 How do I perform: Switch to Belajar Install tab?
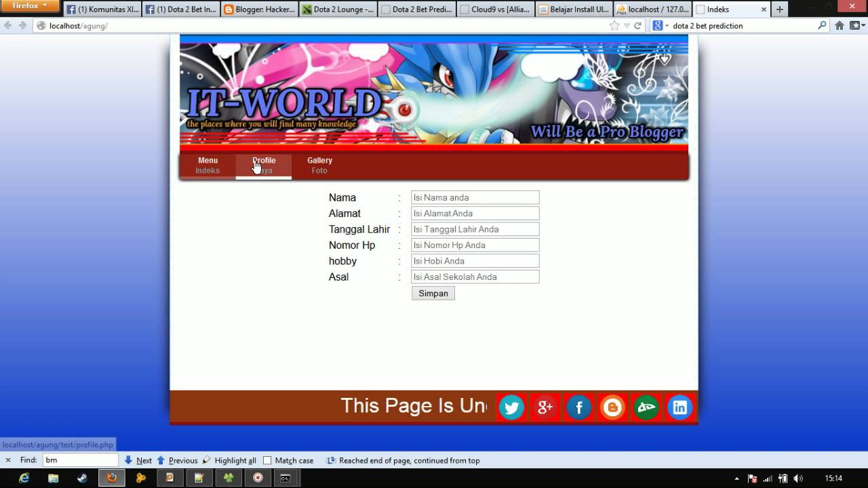tap(574, 9)
